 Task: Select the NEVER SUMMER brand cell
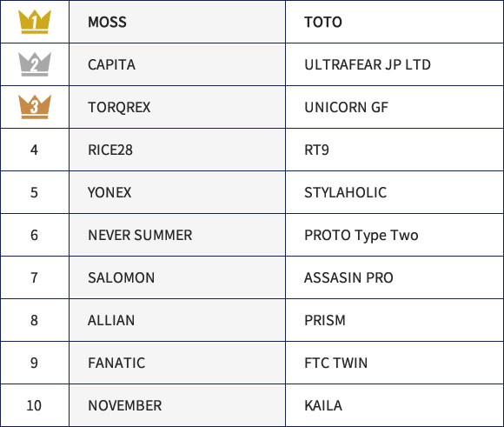(x=177, y=235)
